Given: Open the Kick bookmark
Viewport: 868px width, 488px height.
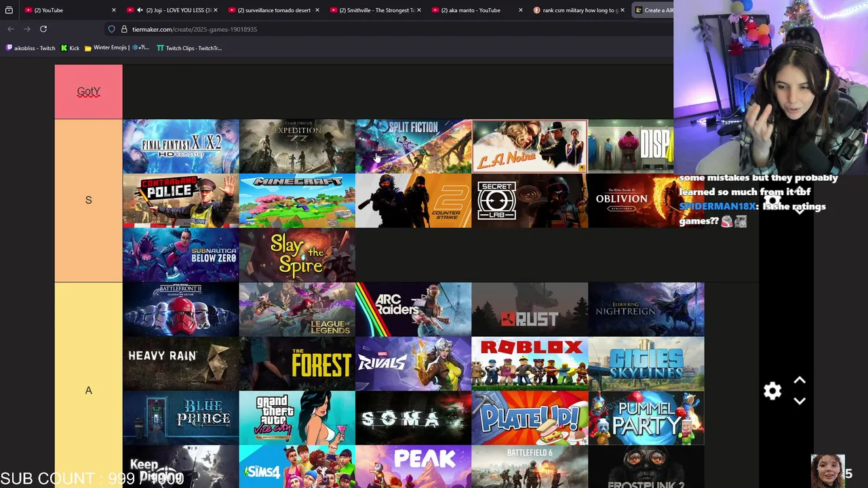Looking at the screenshot, I should coord(70,48).
